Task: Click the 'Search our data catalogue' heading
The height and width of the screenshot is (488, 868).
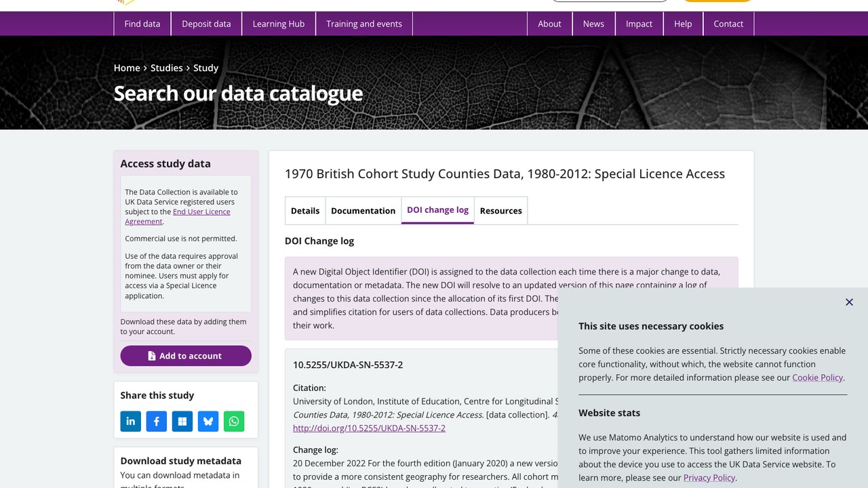Action: pos(238,94)
